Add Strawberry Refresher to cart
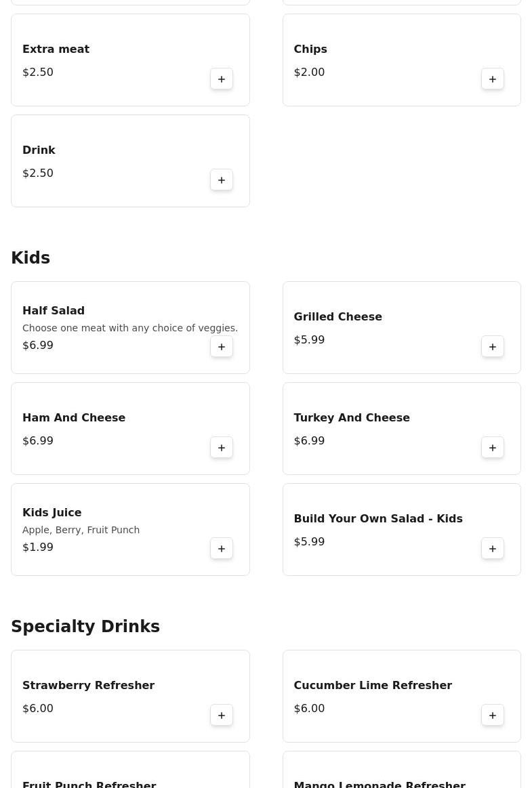This screenshot has height=788, width=532. tap(222, 716)
